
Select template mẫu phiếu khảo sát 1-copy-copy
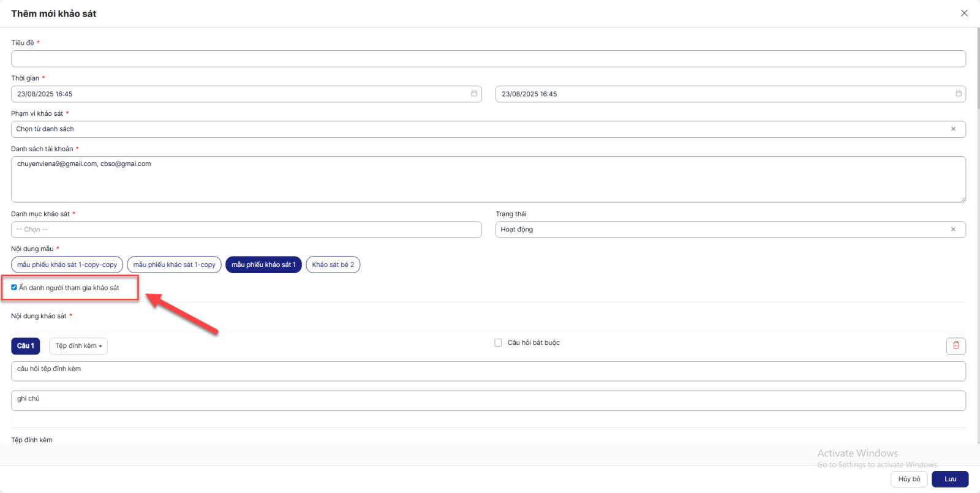pyautogui.click(x=67, y=265)
